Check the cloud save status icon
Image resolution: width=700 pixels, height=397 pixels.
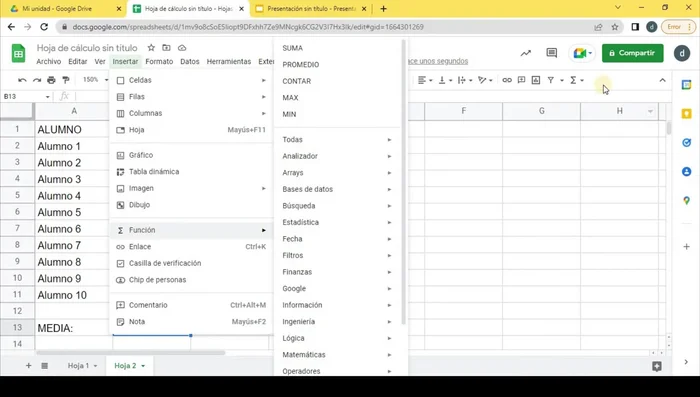[182, 48]
